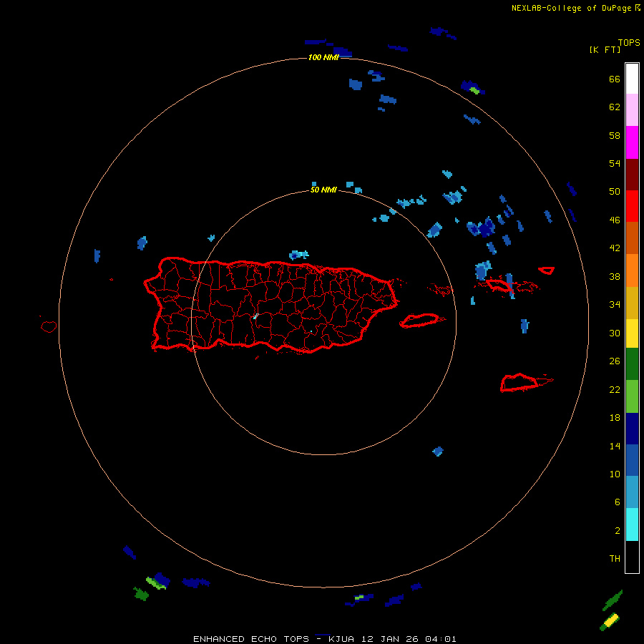Select the "54" legend value
This screenshot has height=644, width=644.
tap(615, 163)
